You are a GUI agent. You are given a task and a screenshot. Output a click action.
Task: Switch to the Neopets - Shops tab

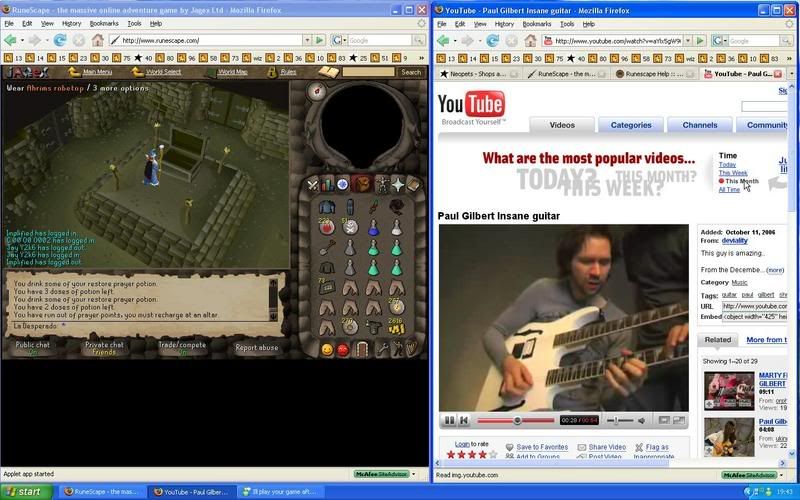point(478,74)
